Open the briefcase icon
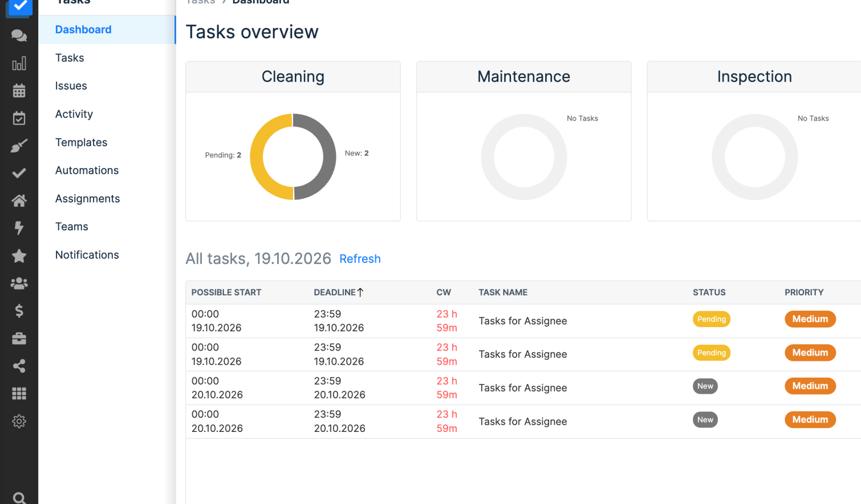861x504 pixels. pyautogui.click(x=19, y=338)
